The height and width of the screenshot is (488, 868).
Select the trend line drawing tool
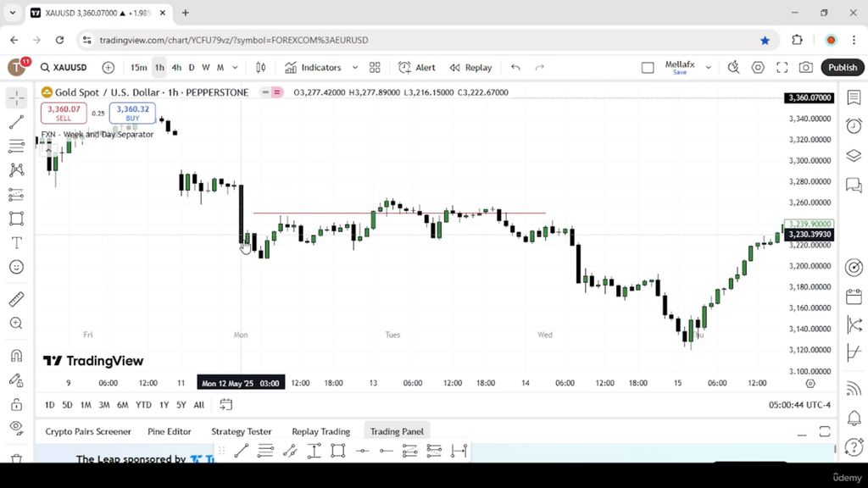(17, 122)
